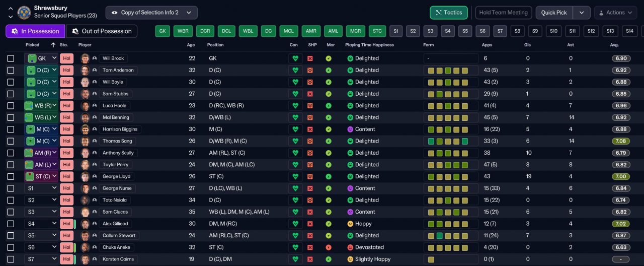Sort by the Playing Time Happiness column header
Viewport: 644px width, 266px height.
(369, 45)
